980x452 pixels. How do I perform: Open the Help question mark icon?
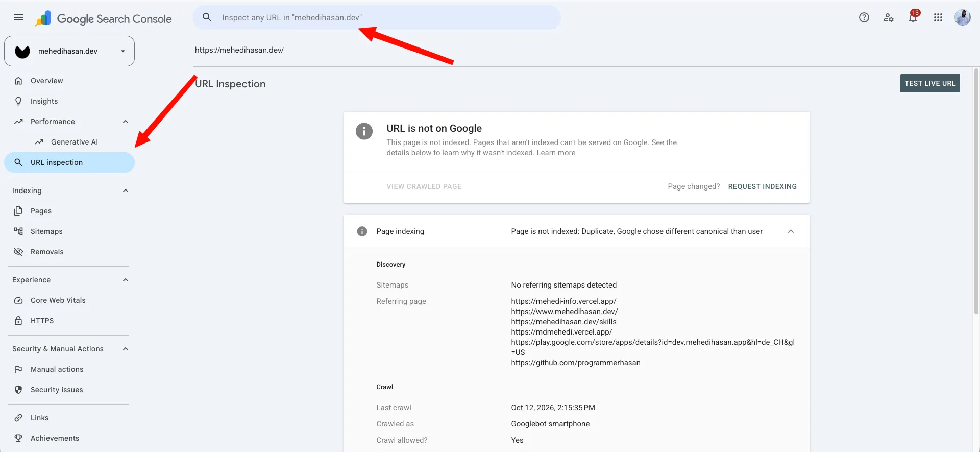pyautogui.click(x=864, y=17)
